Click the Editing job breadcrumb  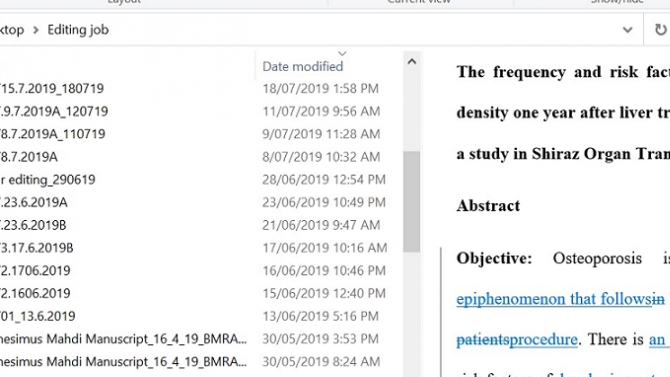coord(78,30)
